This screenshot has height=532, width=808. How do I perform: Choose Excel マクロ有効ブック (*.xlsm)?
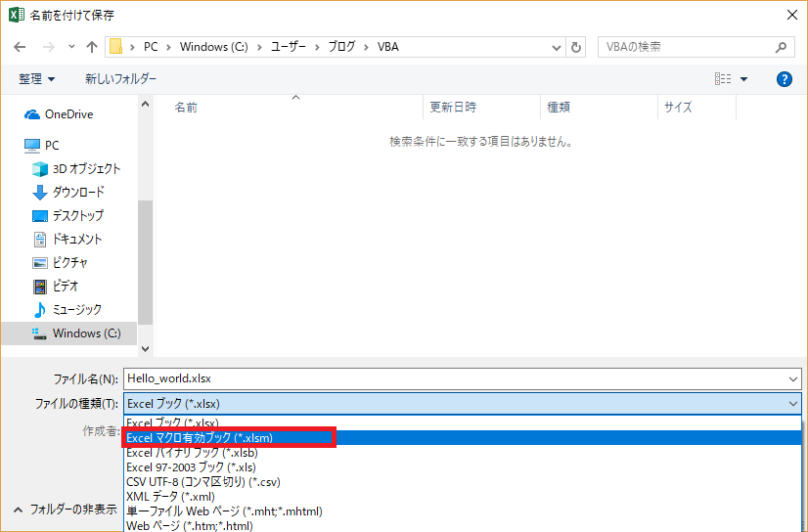463,438
